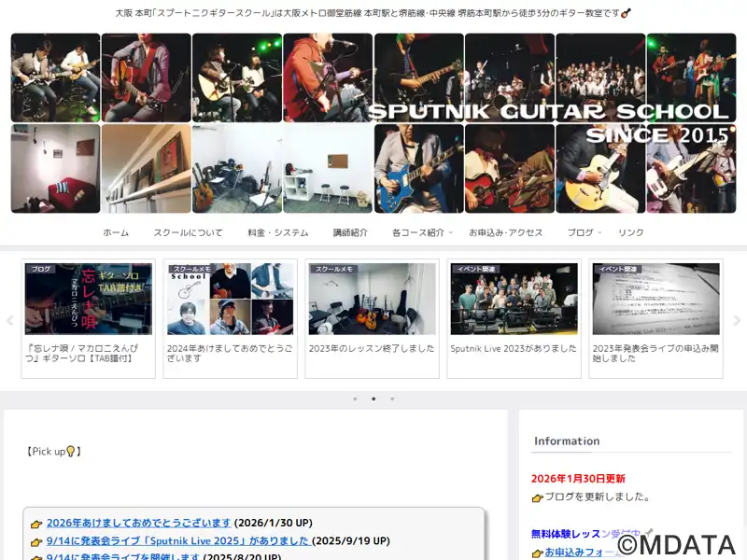The image size is (747, 560).
Task: Open the 忘レナ唄 guitar solo thumbnail
Action: pos(88,299)
